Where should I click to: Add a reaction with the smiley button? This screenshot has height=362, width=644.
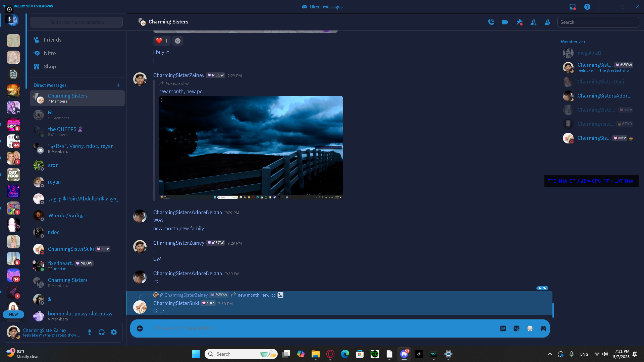point(178,41)
